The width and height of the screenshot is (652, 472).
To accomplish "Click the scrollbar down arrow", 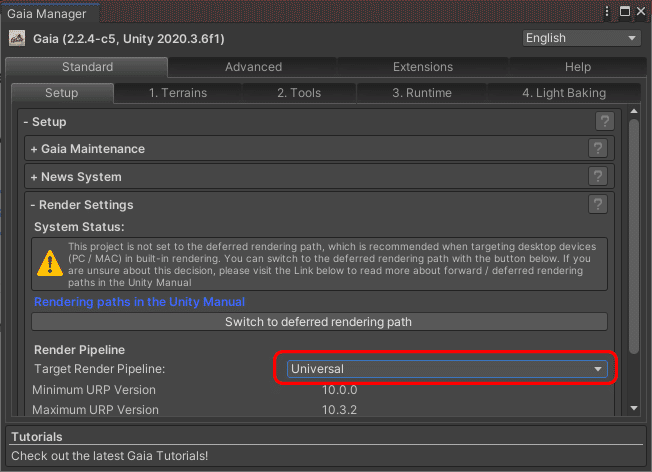I will (634, 408).
